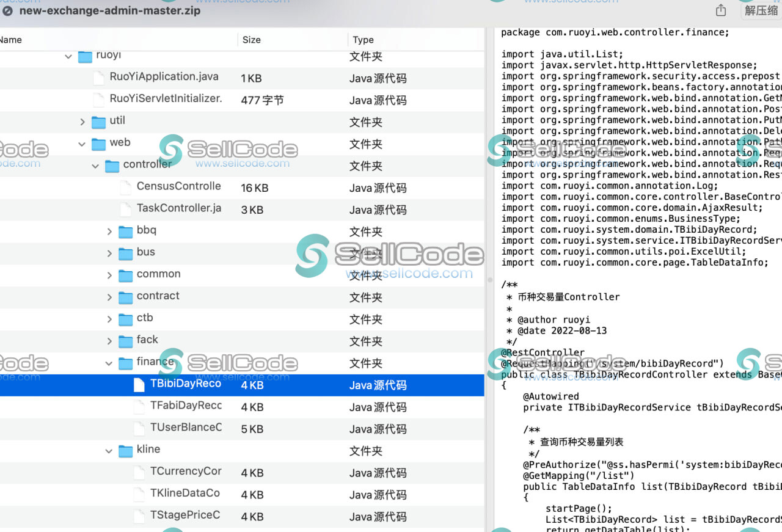
Task: Expand the util folder
Action: click(x=82, y=122)
